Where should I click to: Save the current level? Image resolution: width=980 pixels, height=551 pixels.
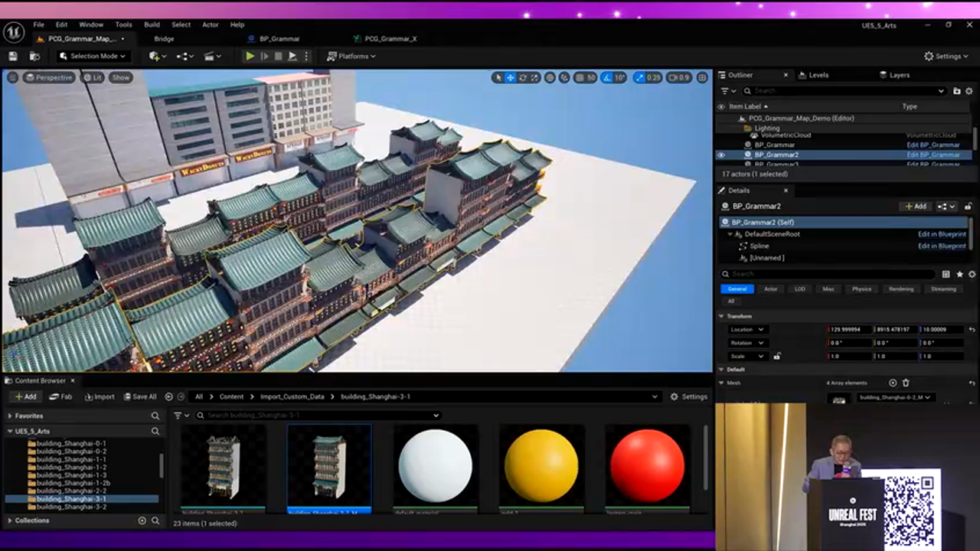(13, 57)
